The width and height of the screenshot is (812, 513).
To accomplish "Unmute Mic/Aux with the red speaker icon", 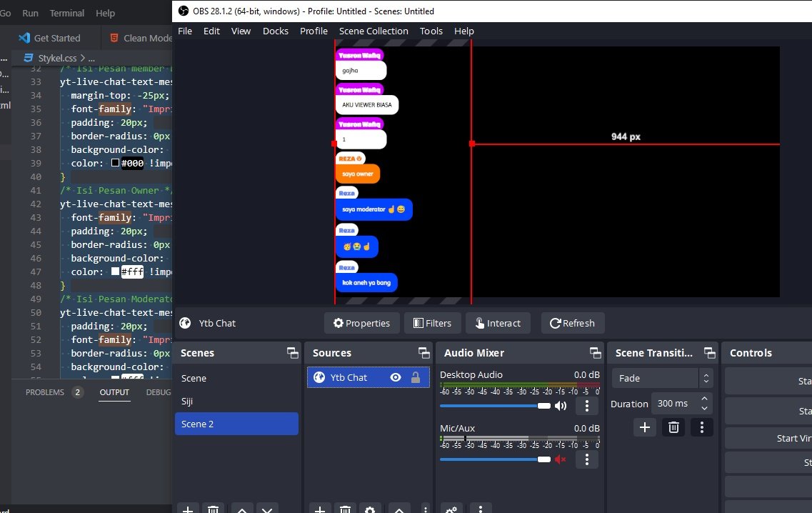I will [x=561, y=459].
